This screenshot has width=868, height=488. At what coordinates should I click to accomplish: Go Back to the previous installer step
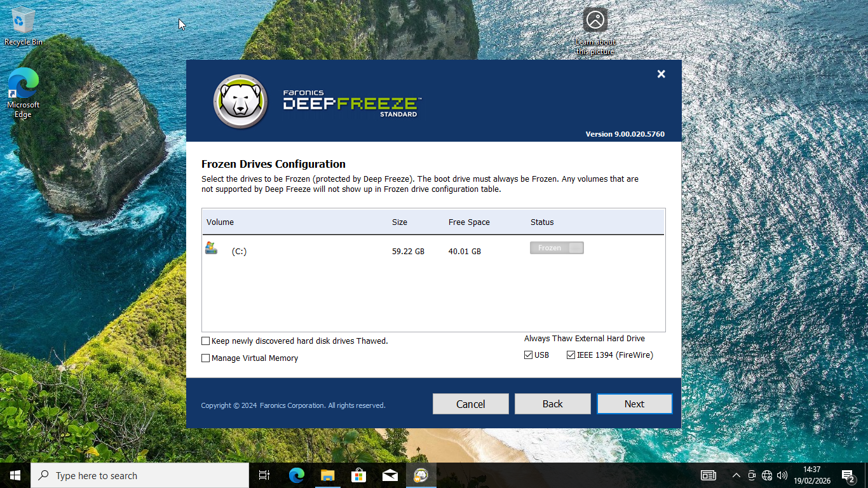(x=552, y=404)
